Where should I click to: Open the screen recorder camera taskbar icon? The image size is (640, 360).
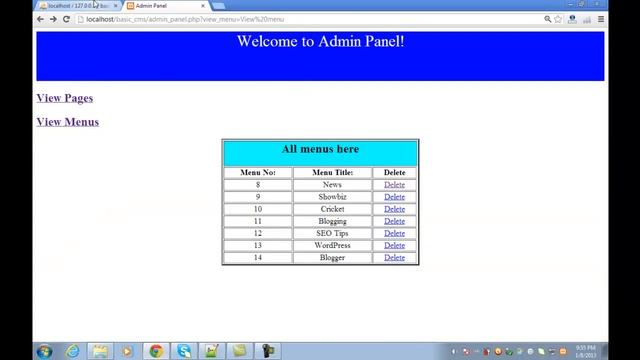268,351
